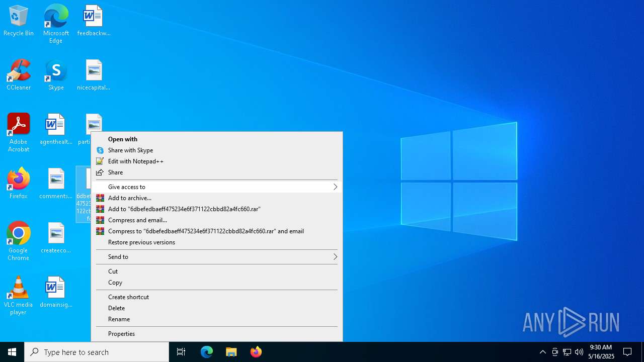Image resolution: width=644 pixels, height=362 pixels.
Task: Select the comments... image file
Action: (56, 184)
